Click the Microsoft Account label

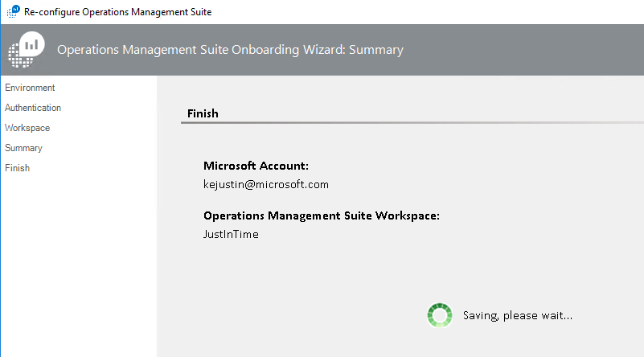pos(256,166)
